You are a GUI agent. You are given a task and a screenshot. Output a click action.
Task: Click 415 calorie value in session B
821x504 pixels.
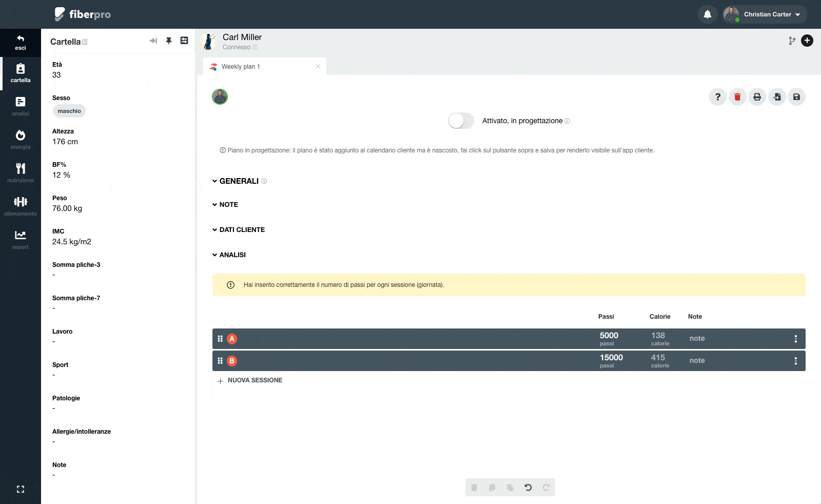click(x=658, y=358)
